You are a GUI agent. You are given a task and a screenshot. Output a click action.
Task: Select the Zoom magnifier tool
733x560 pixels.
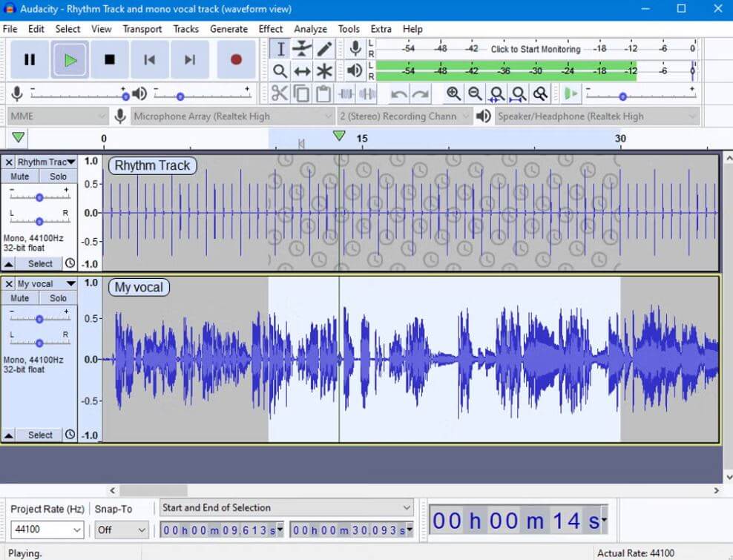pos(280,71)
